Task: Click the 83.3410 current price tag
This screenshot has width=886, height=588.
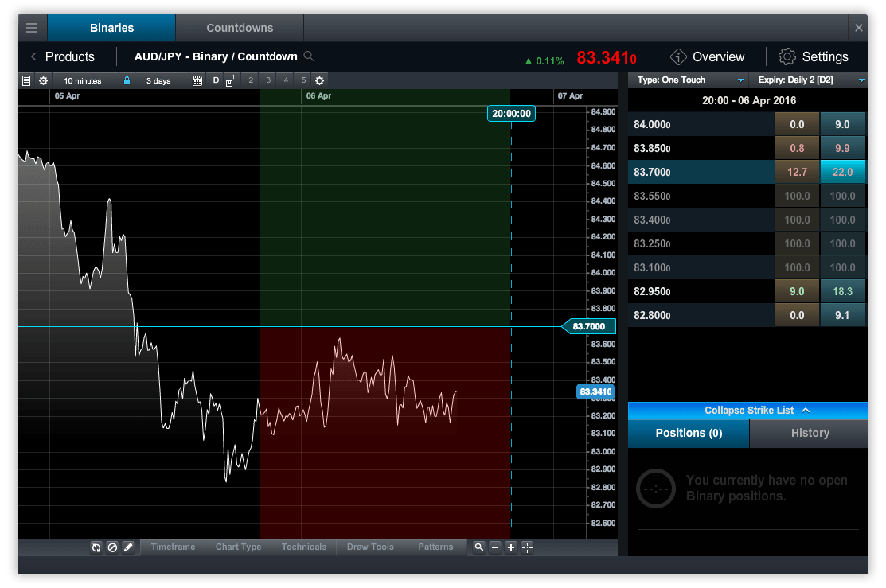Action: pyautogui.click(x=595, y=391)
